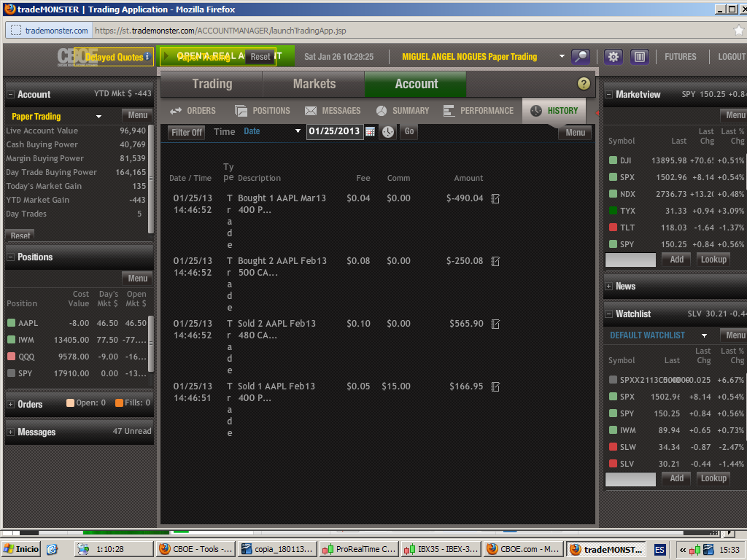Collapse the Account panel

[x=10, y=94]
